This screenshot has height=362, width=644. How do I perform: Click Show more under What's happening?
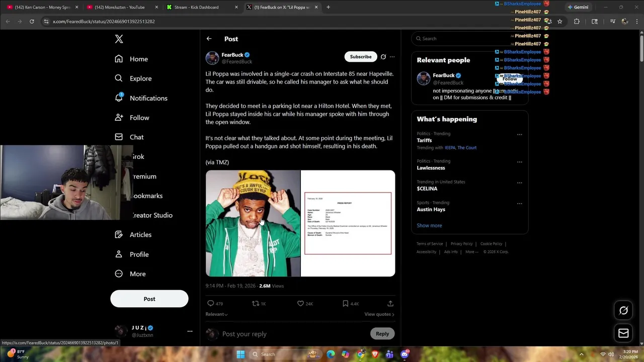429,225
